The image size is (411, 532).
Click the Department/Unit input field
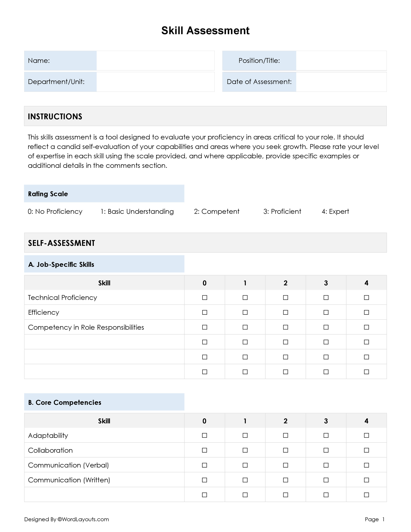155,82
